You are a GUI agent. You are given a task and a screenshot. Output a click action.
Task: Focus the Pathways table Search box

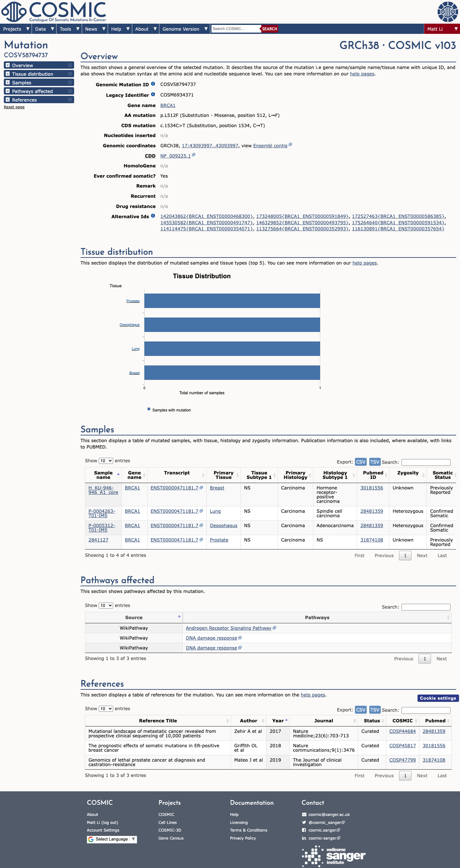coord(426,607)
